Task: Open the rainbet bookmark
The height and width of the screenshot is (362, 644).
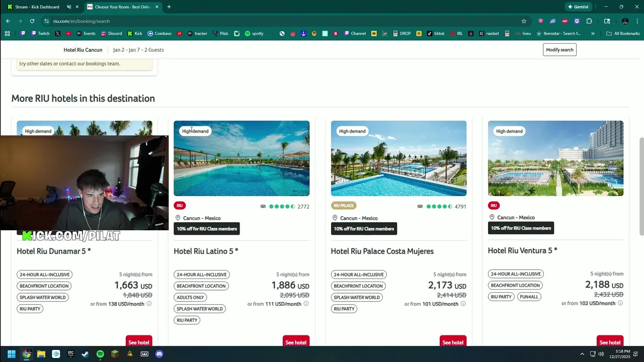Action: (489, 34)
